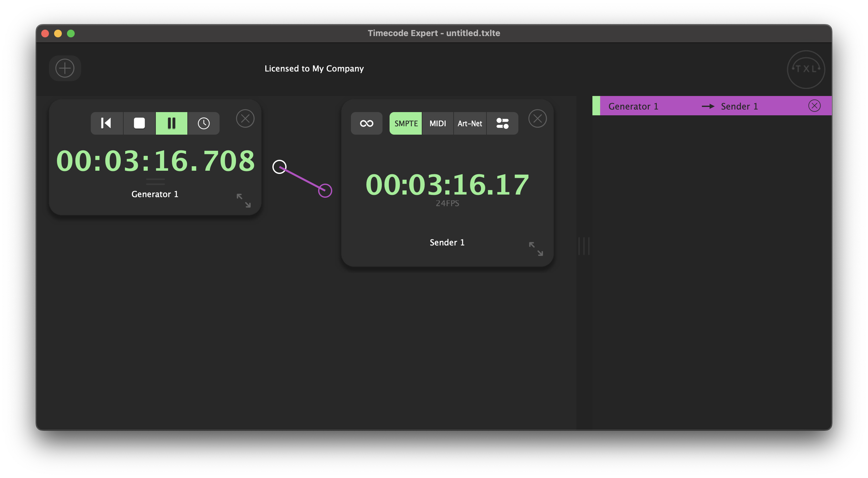
Task: Rewind Generator 1 to start
Action: pyautogui.click(x=107, y=123)
